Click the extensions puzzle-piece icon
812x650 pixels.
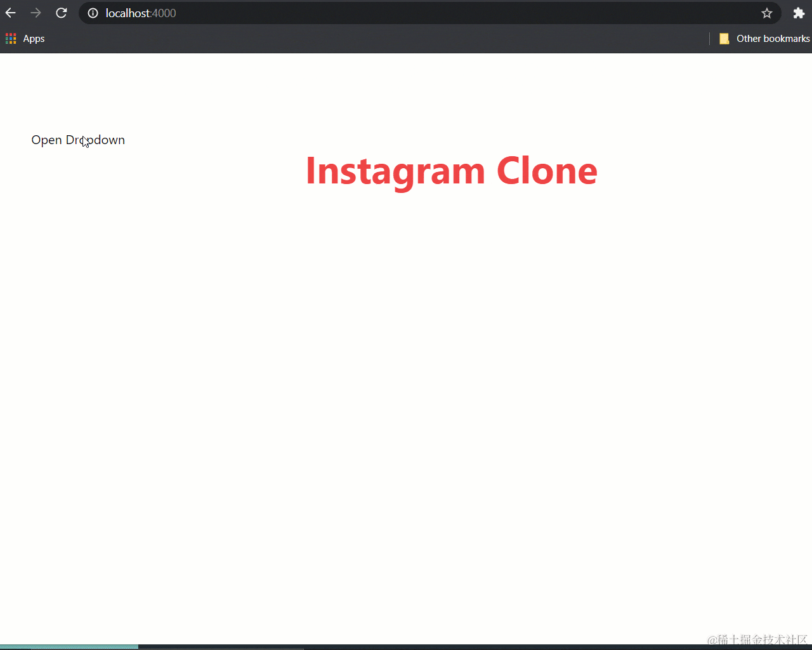coord(799,13)
